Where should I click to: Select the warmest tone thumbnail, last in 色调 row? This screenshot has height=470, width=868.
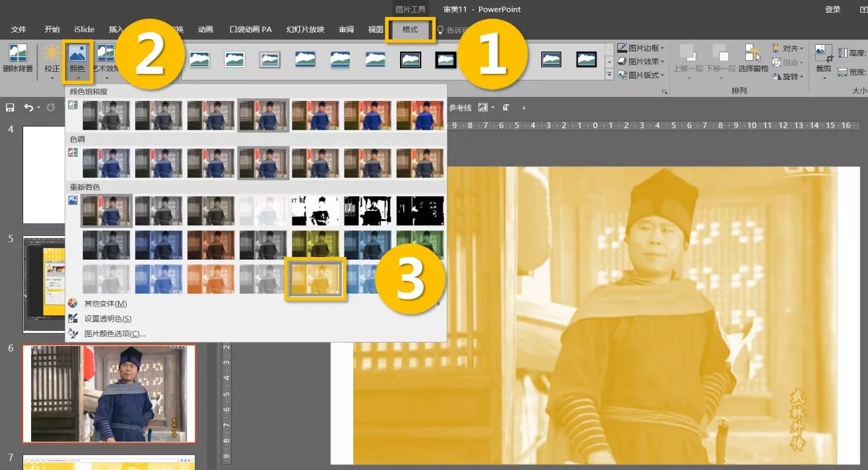pos(420,163)
